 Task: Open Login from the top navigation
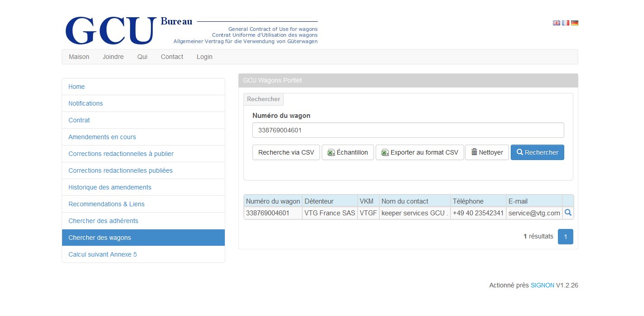click(x=204, y=57)
